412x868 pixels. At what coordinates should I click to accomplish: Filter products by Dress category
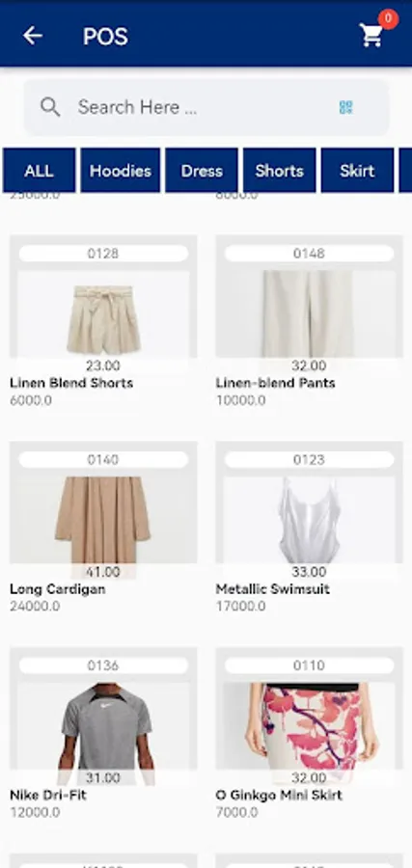point(202,171)
